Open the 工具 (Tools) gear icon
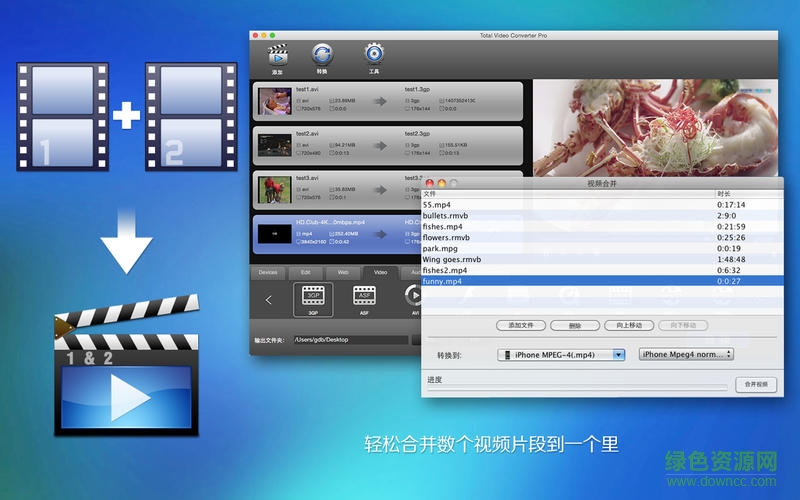This screenshot has width=800, height=500. point(373,56)
